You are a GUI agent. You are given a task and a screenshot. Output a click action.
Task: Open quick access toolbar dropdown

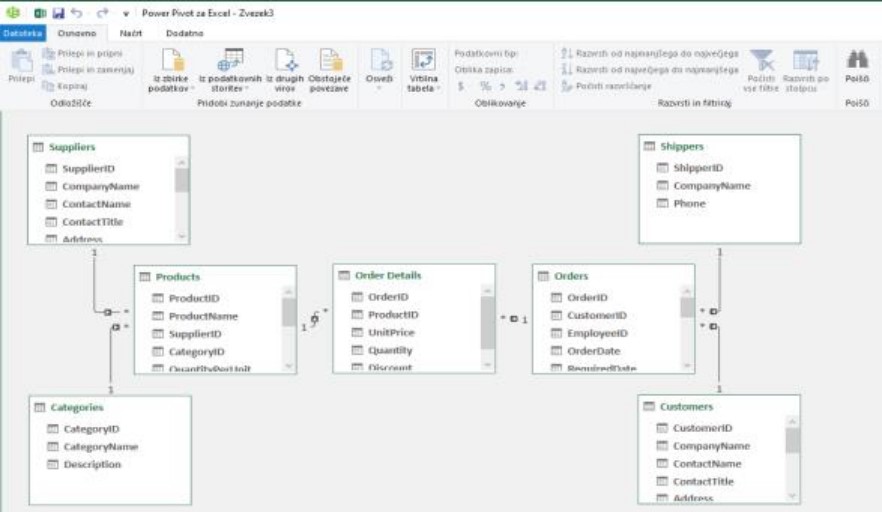pyautogui.click(x=126, y=14)
